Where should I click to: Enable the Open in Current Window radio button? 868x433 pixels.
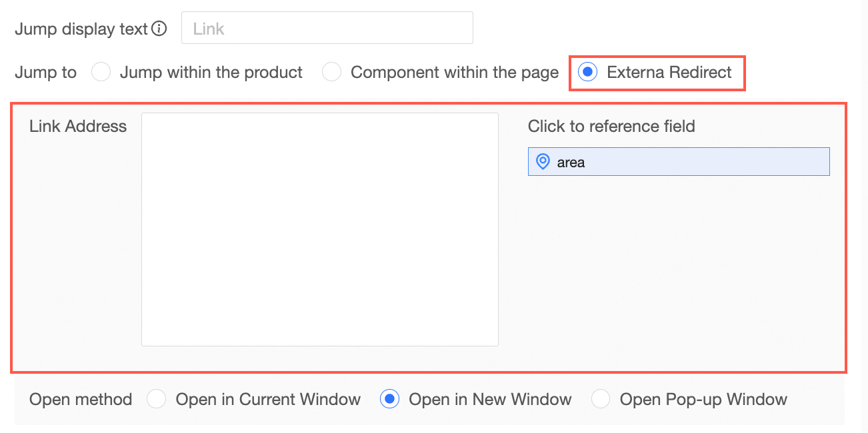pos(156,399)
